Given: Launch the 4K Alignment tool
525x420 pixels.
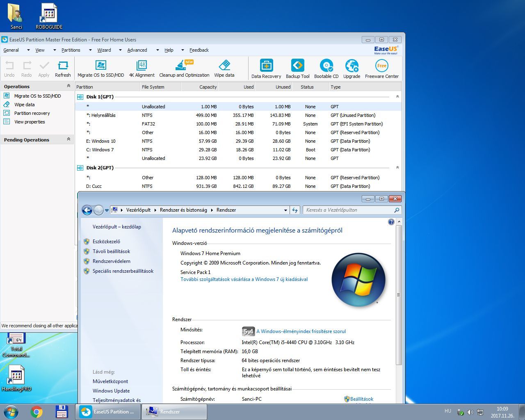Looking at the screenshot, I should pos(142,68).
